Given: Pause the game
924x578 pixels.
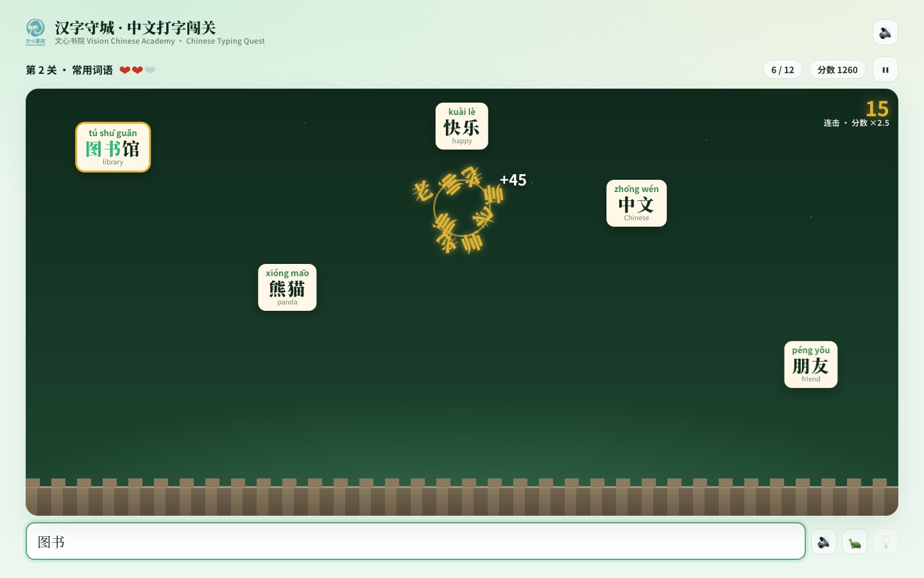Looking at the screenshot, I should pos(886,69).
